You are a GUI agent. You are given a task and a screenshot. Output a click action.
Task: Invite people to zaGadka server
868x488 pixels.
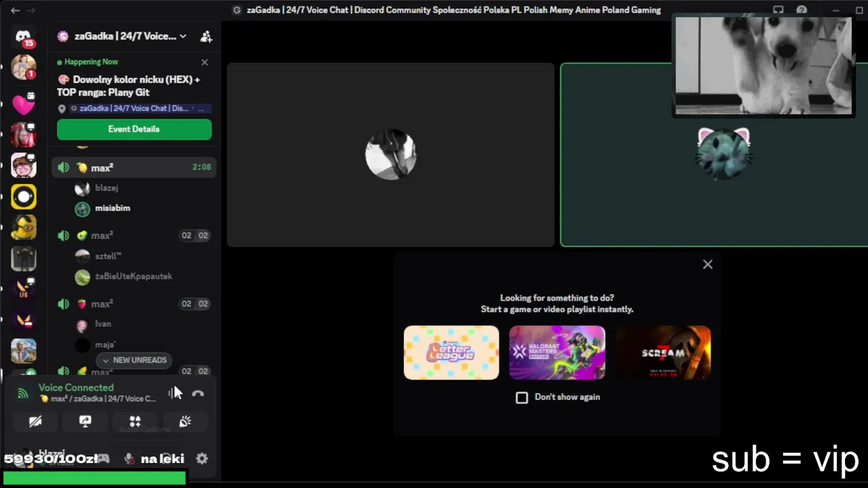206,37
